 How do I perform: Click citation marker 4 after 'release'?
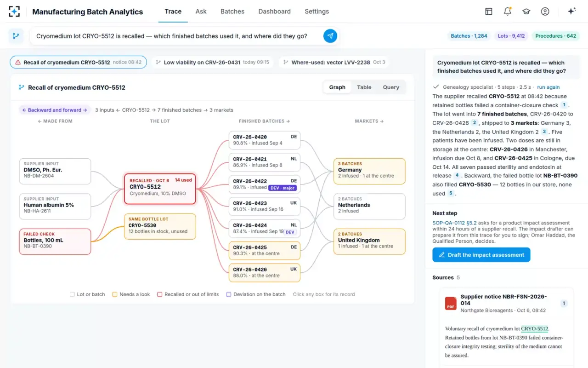[x=457, y=176]
